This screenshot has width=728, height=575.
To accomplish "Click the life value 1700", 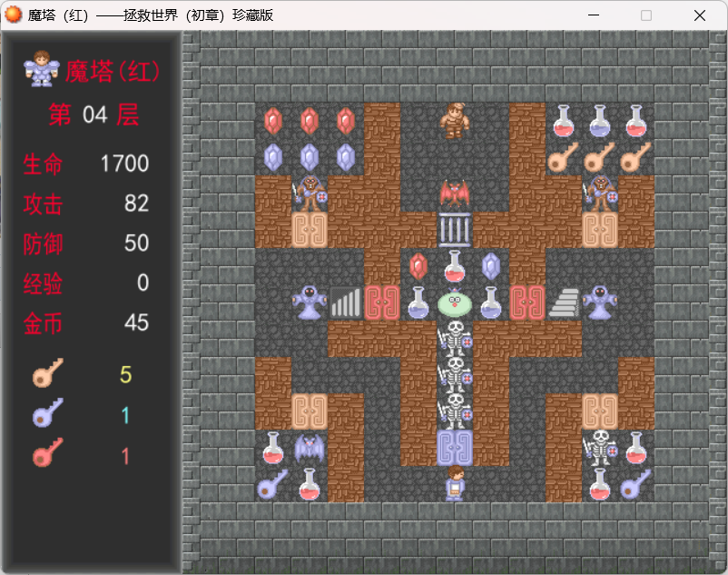I will (x=124, y=164).
